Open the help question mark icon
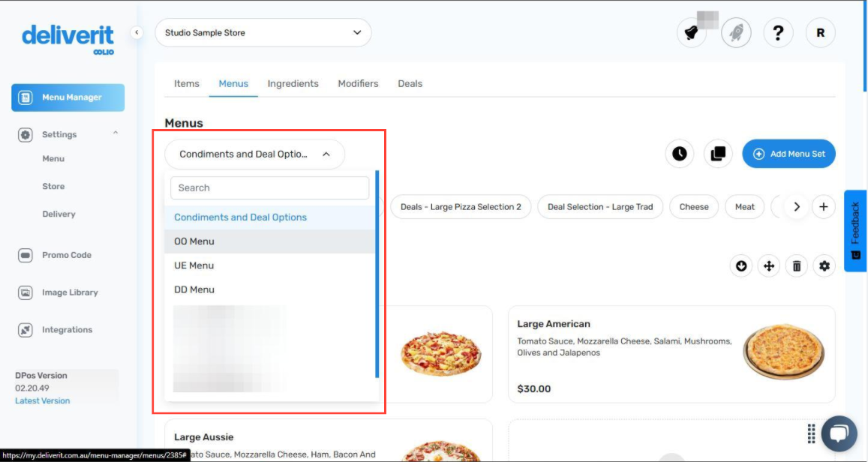This screenshot has height=462, width=868. (778, 32)
